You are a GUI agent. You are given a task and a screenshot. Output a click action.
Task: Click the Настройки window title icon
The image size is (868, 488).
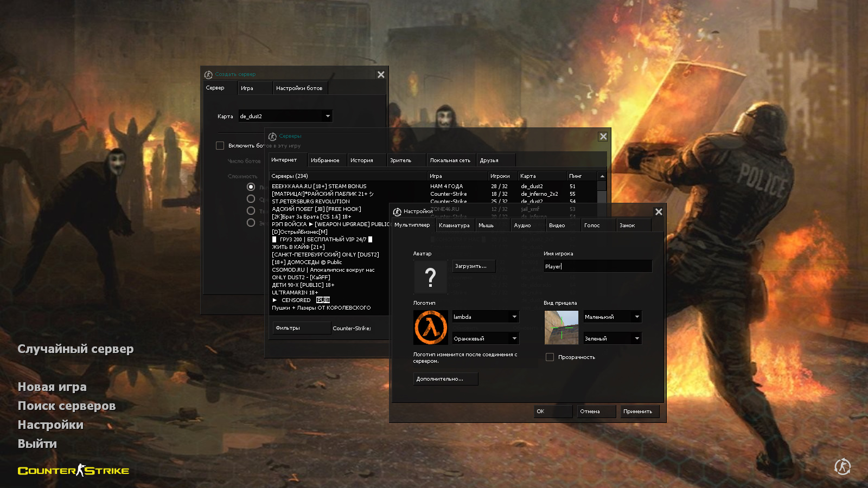pyautogui.click(x=397, y=212)
